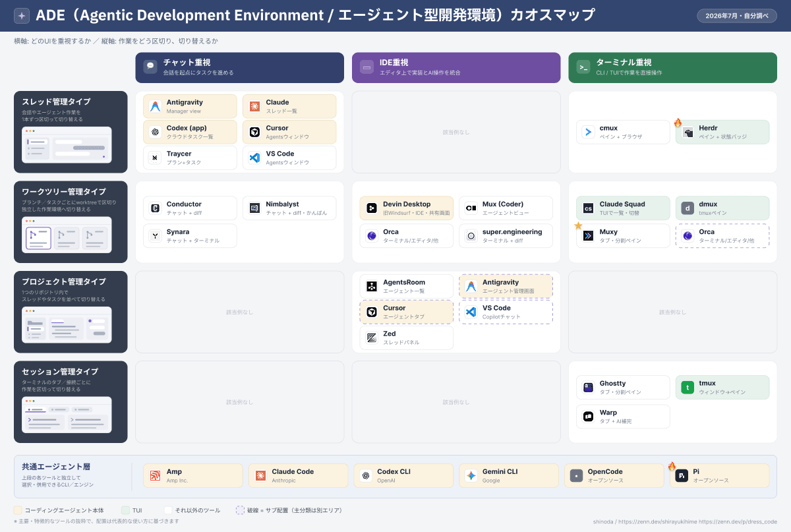This screenshot has width=791, height=532.
Task: Click the OpenCode icon
Action: (577, 476)
